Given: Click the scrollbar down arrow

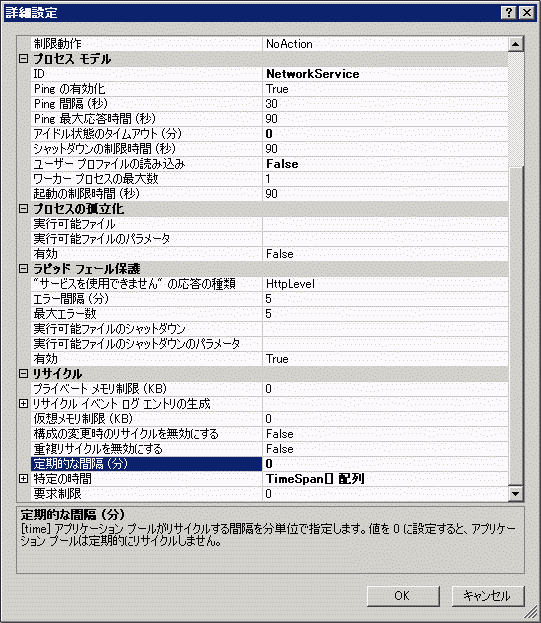Looking at the screenshot, I should (x=516, y=494).
